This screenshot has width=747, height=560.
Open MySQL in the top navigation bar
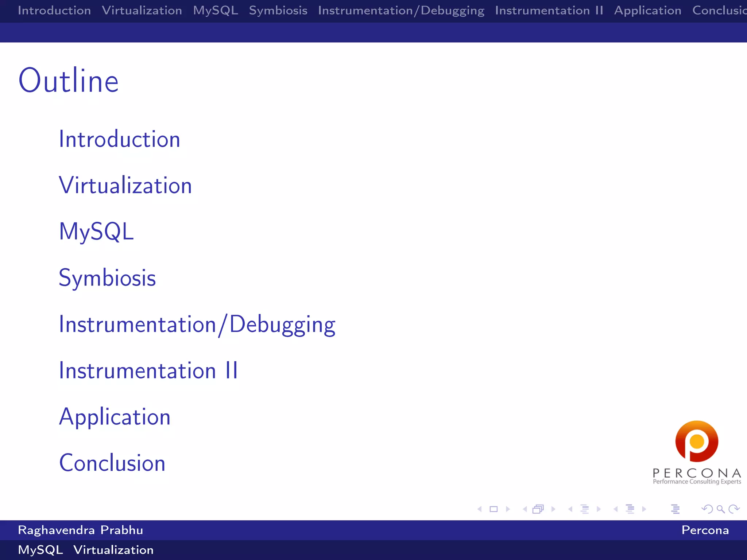pos(216,11)
